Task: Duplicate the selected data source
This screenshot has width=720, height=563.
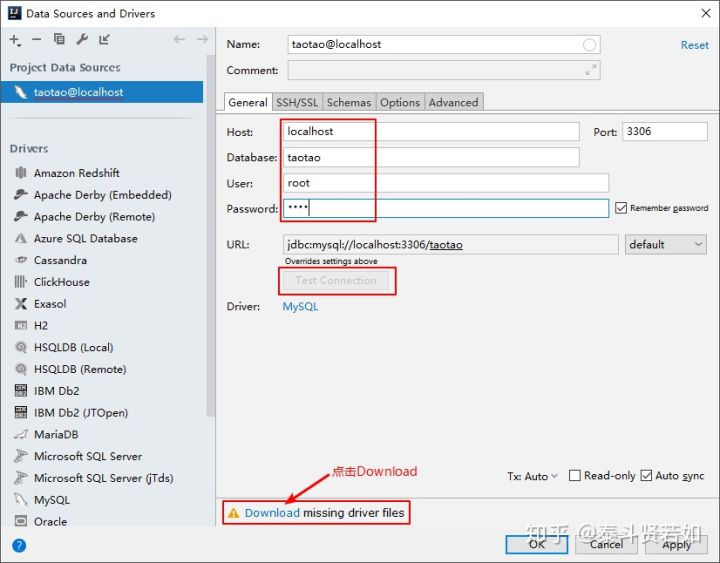Action: (59, 39)
